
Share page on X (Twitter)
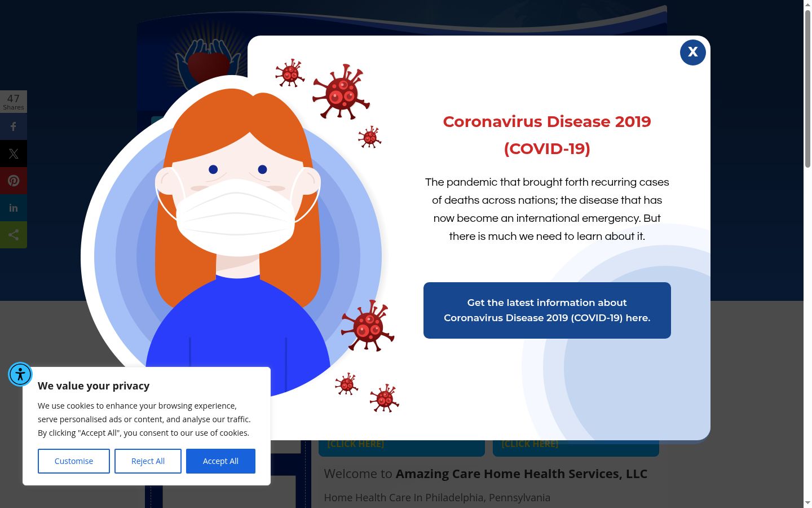click(x=14, y=154)
